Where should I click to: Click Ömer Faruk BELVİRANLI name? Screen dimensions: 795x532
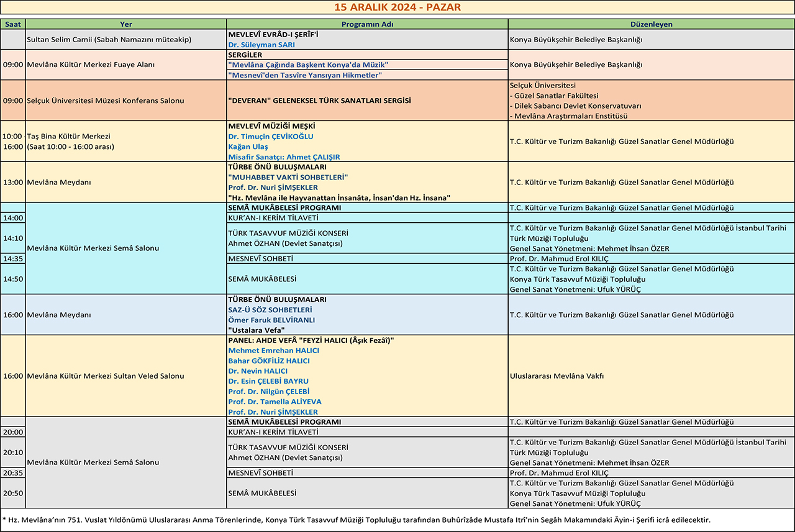(x=271, y=320)
